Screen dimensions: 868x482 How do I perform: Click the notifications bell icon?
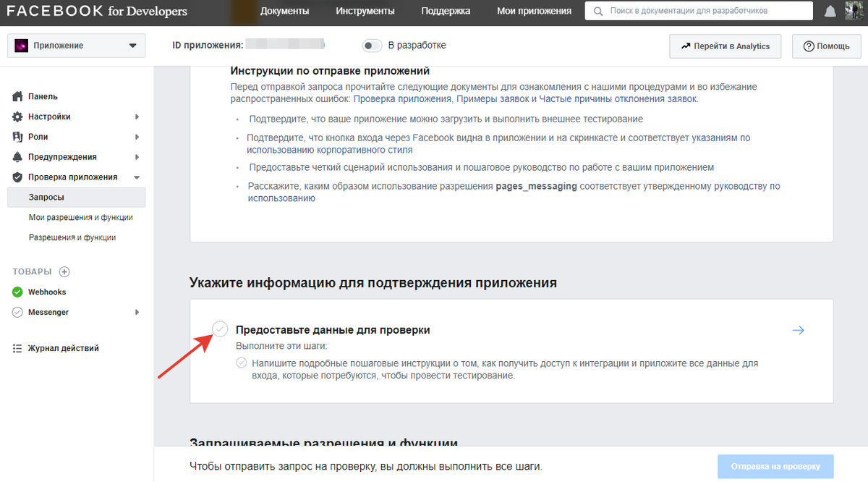(x=830, y=11)
